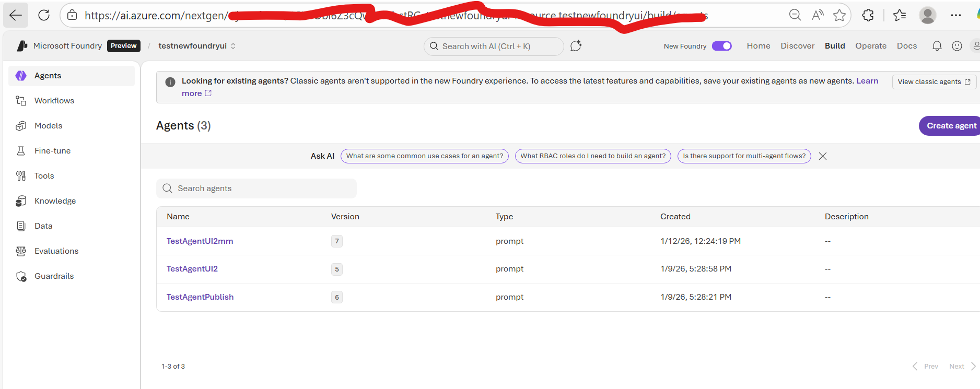Image resolution: width=980 pixels, height=389 pixels.
Task: Click the Knowledge sidebar icon
Action: point(21,201)
